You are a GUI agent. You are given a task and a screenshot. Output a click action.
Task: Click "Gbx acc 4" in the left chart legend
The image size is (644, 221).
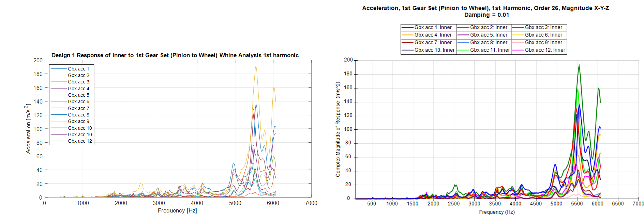coord(78,89)
